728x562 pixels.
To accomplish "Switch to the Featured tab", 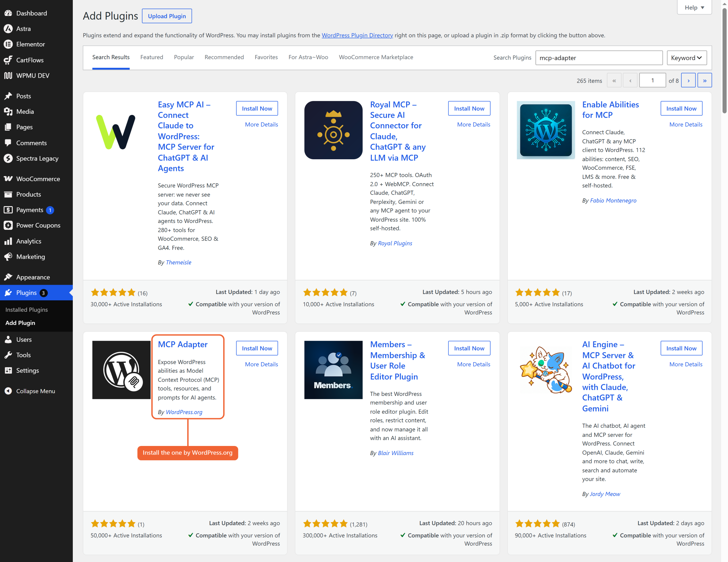I will [152, 57].
